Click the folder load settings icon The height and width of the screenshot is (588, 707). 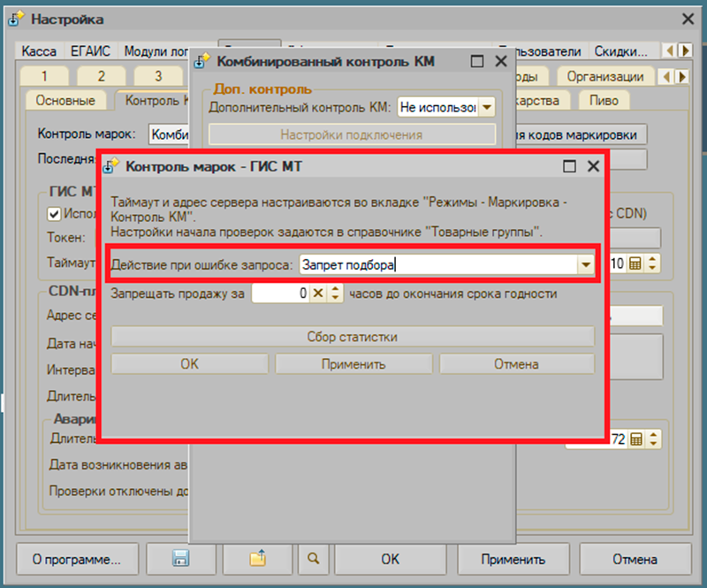[x=257, y=559]
